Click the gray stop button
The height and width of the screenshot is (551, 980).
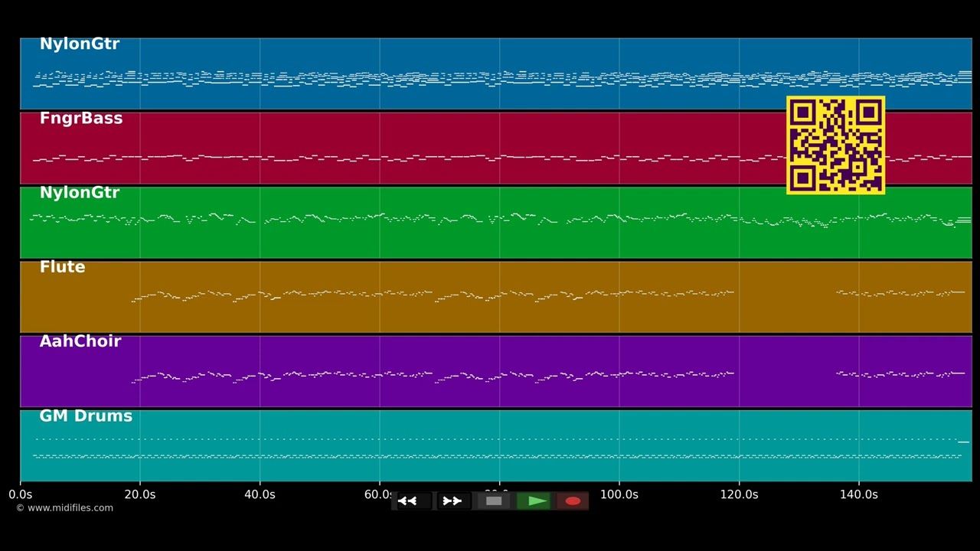pyautogui.click(x=494, y=501)
